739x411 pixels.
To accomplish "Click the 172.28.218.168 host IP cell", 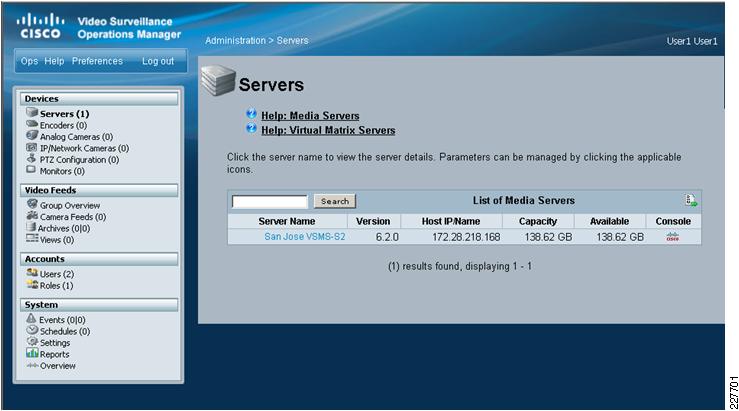I will click(x=466, y=237).
